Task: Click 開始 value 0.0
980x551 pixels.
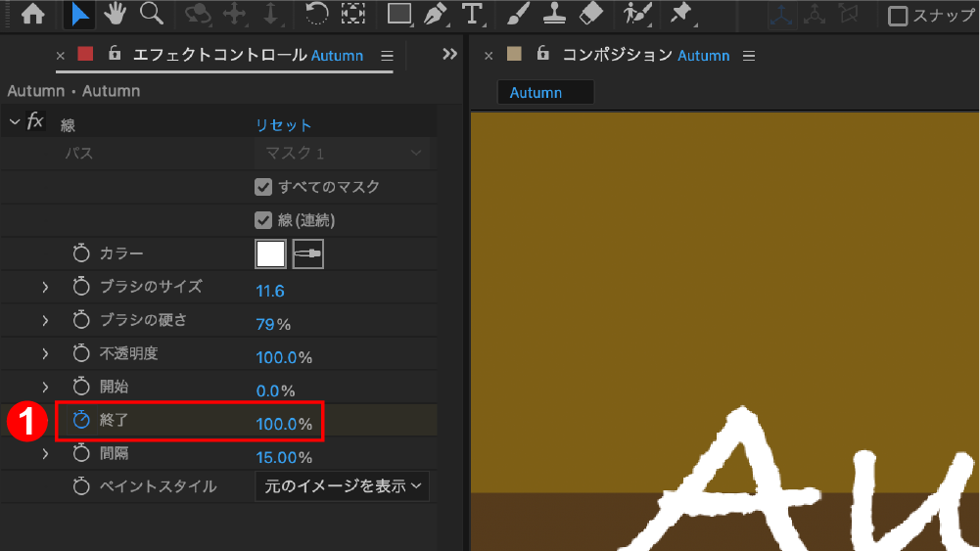Action: [x=267, y=391]
